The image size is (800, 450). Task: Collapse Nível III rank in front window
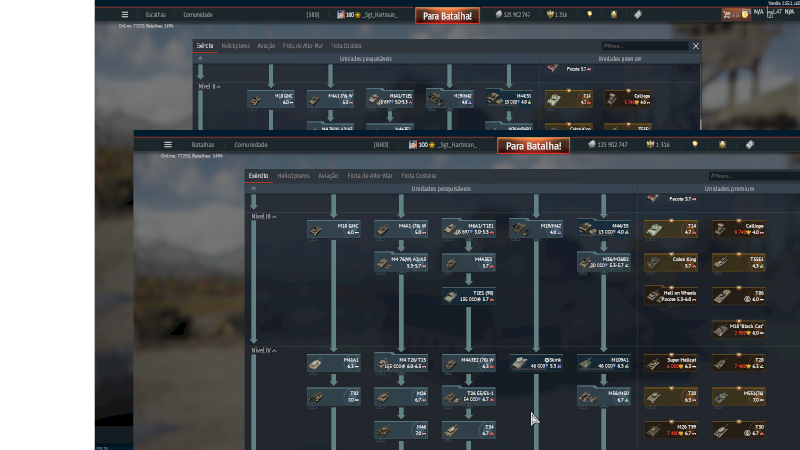click(264, 217)
